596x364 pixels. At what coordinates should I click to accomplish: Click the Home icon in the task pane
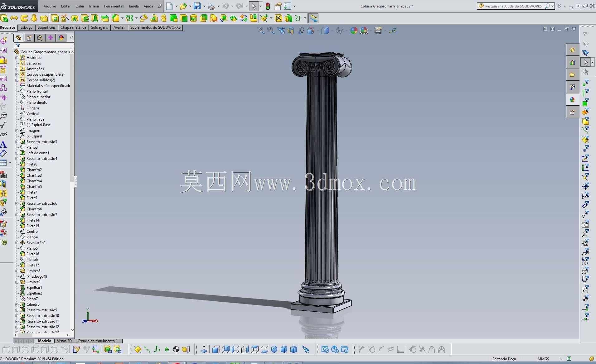pyautogui.click(x=572, y=50)
